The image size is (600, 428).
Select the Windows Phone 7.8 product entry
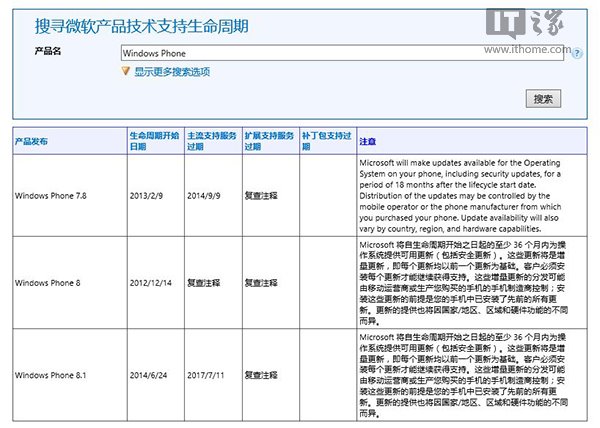(50, 196)
